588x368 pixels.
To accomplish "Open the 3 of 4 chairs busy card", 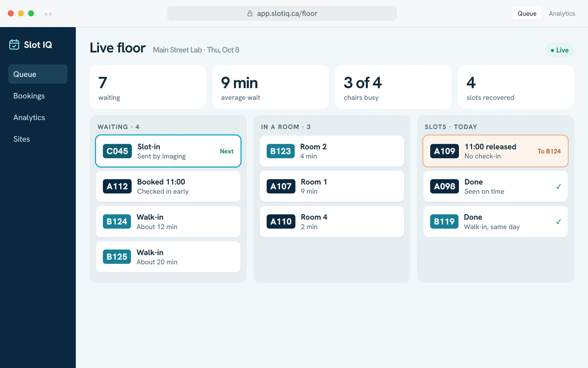I will point(393,87).
